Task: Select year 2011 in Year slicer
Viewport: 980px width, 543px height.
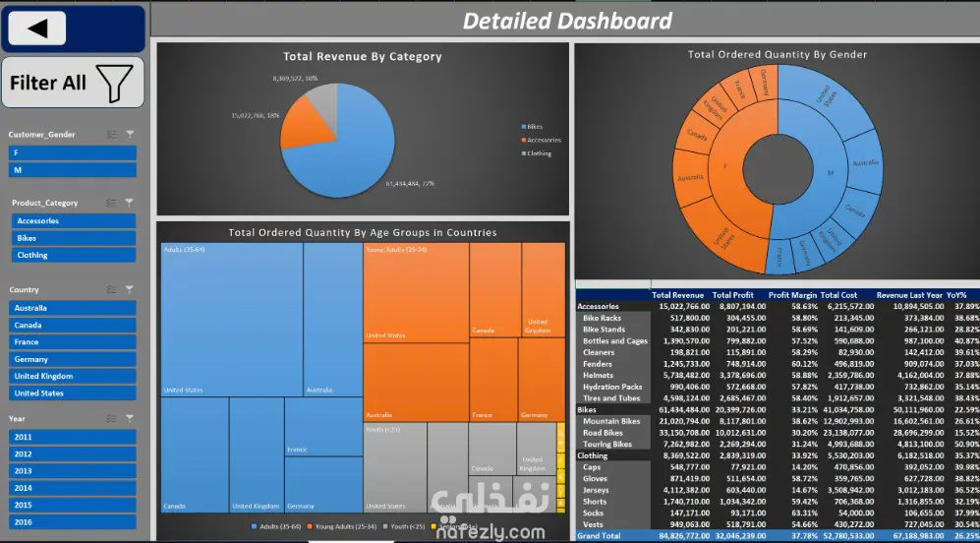Action: (x=73, y=437)
